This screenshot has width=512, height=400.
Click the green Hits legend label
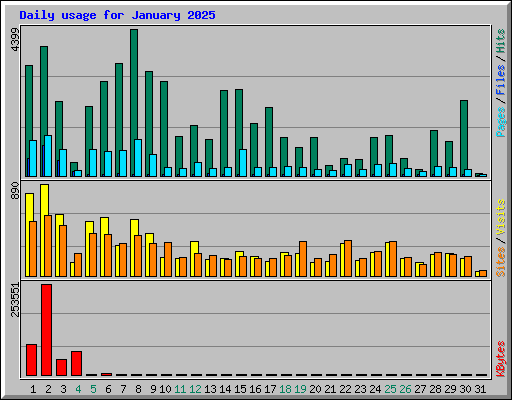point(501,41)
